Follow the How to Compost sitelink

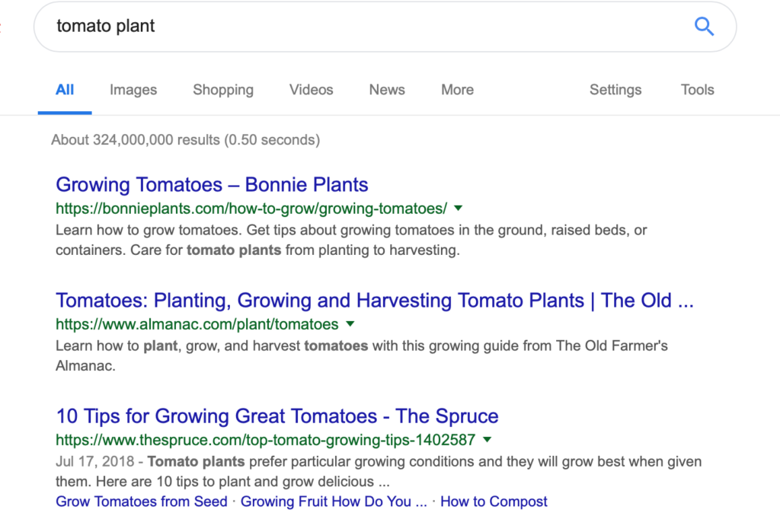[494, 502]
